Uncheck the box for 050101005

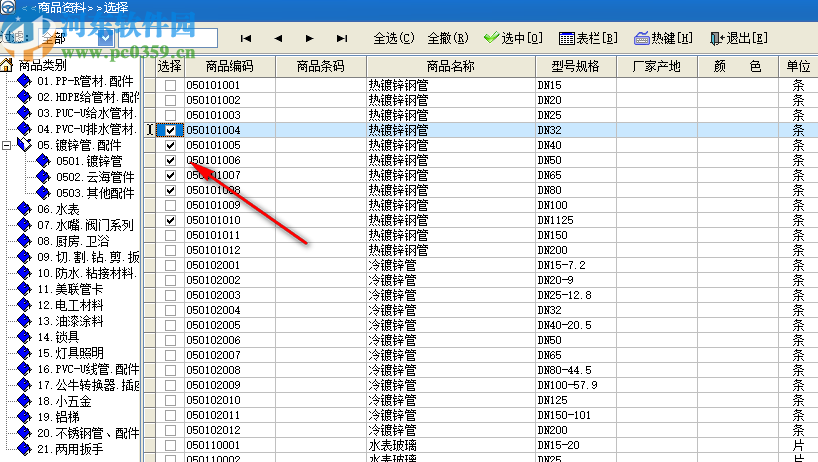pyautogui.click(x=171, y=145)
